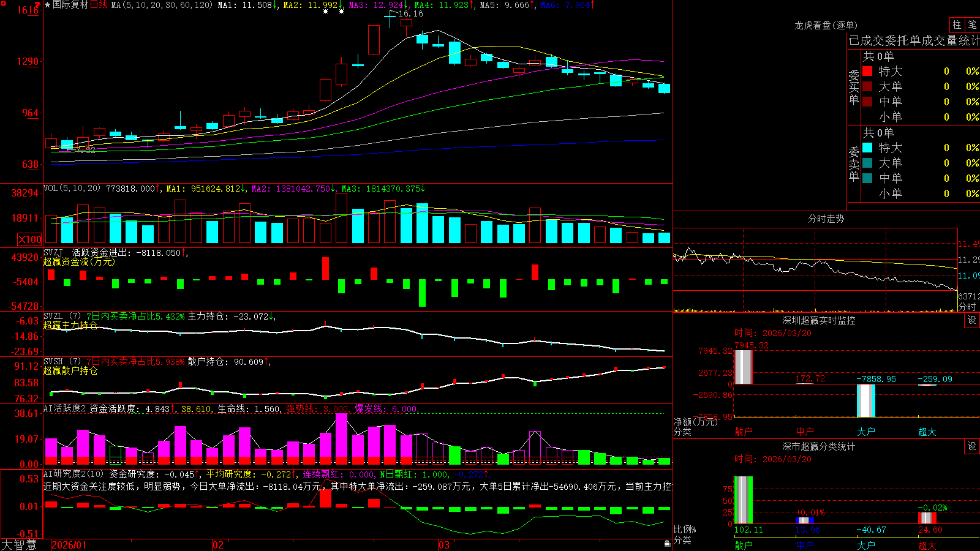The height and width of the screenshot is (551, 980).
Task: Select the MA5: 9.666 value
Action: pos(505,5)
